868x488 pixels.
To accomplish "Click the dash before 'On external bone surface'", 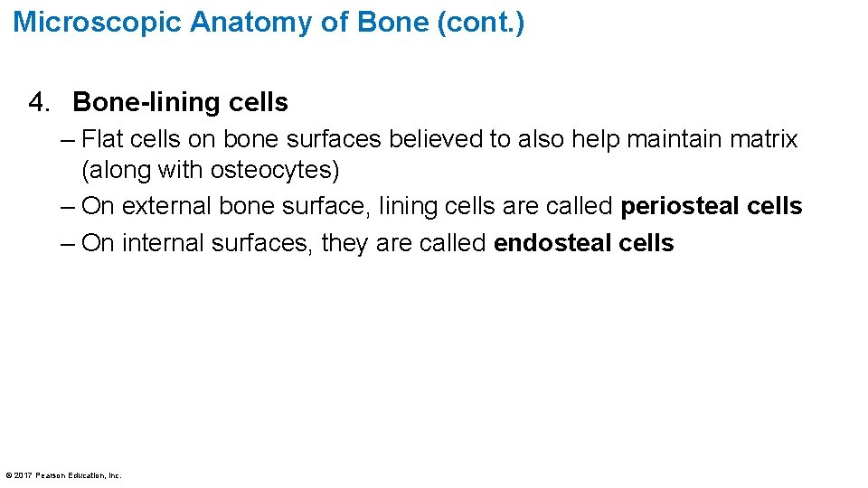I will tap(68, 207).
